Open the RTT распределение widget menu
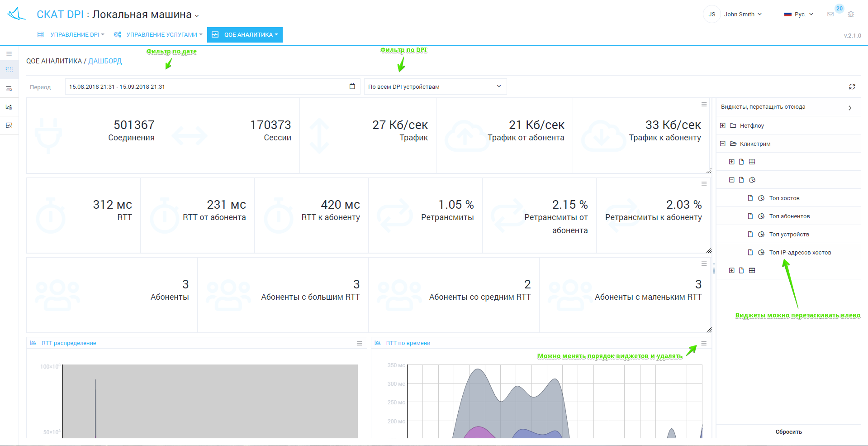Screen dimensions: 868x446 coord(359,343)
